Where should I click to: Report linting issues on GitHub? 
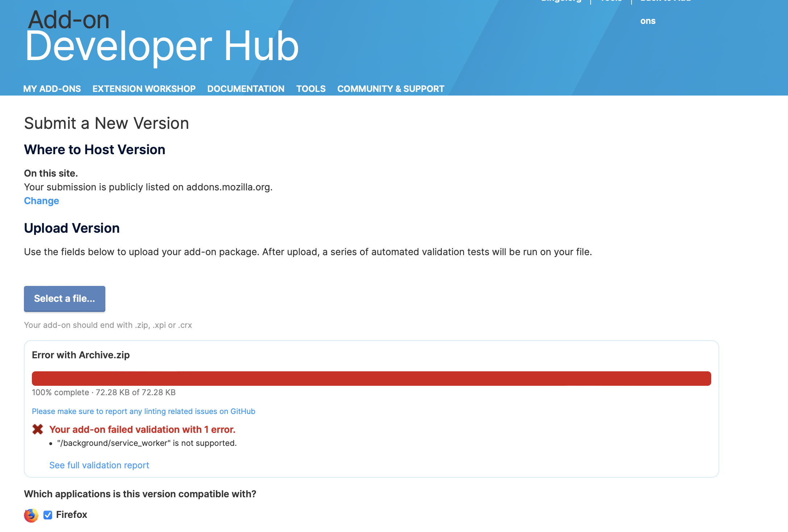point(144,411)
